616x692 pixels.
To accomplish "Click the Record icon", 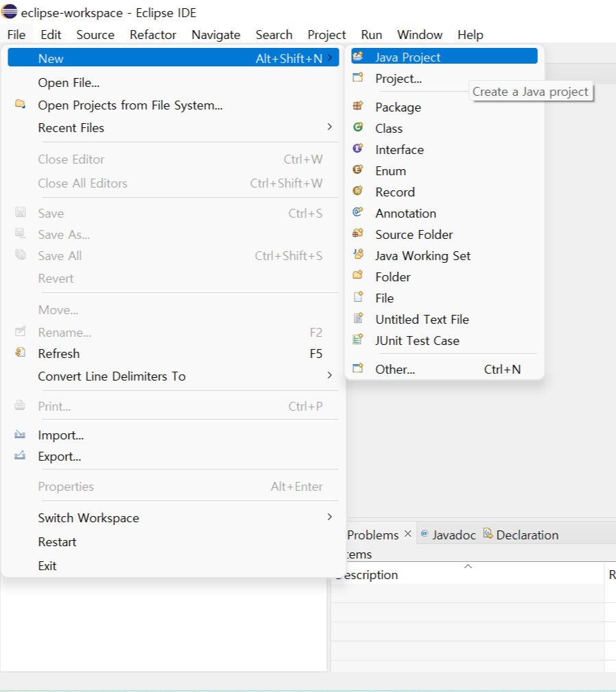I will pyautogui.click(x=358, y=191).
